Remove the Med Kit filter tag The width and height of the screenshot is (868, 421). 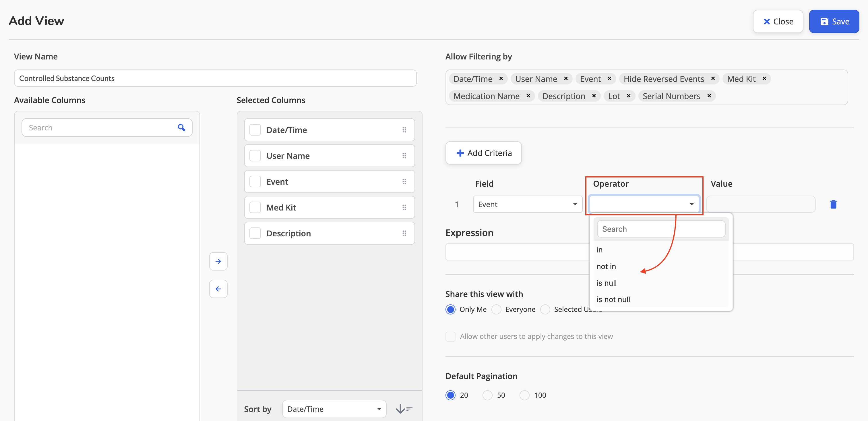[x=764, y=78]
